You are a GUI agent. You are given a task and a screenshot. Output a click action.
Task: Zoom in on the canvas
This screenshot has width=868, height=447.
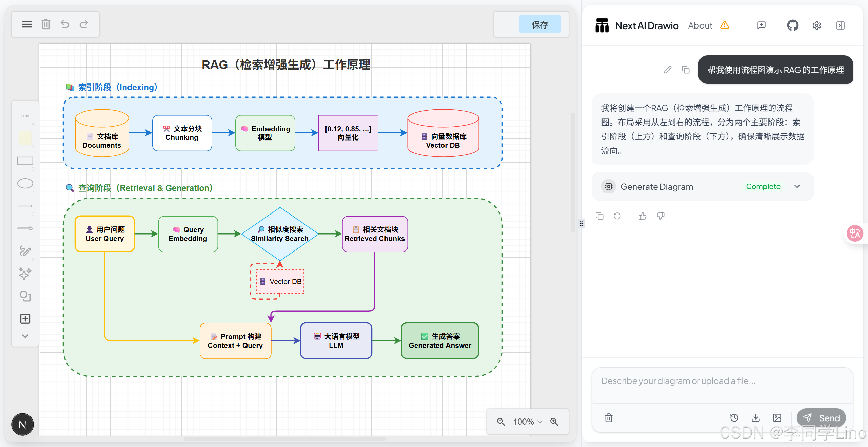coord(554,422)
